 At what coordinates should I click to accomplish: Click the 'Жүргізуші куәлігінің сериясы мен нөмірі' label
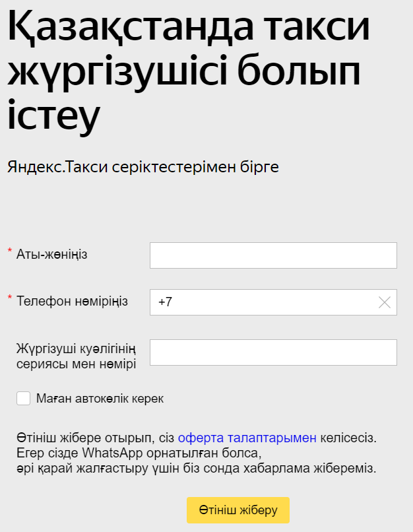point(77,356)
